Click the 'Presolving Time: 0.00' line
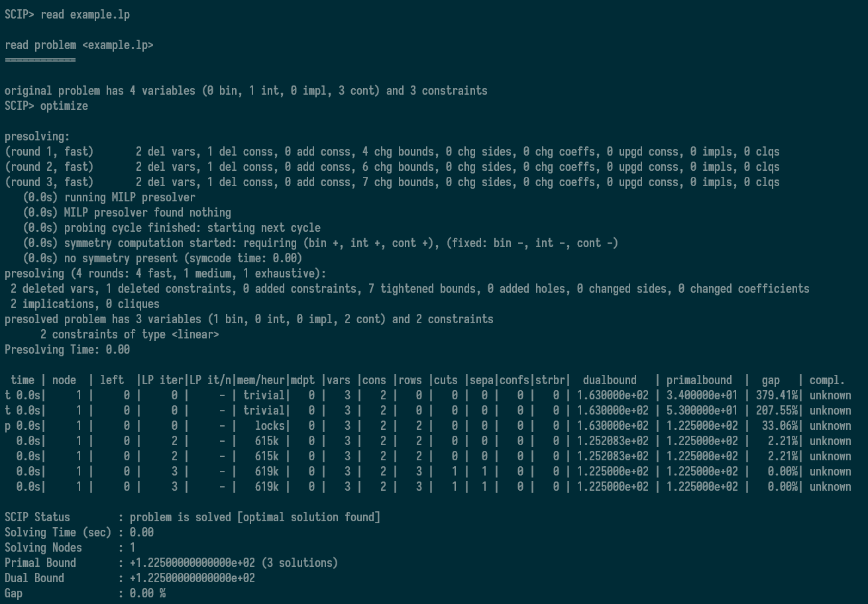Image resolution: width=868 pixels, height=604 pixels. pyautogui.click(x=67, y=350)
